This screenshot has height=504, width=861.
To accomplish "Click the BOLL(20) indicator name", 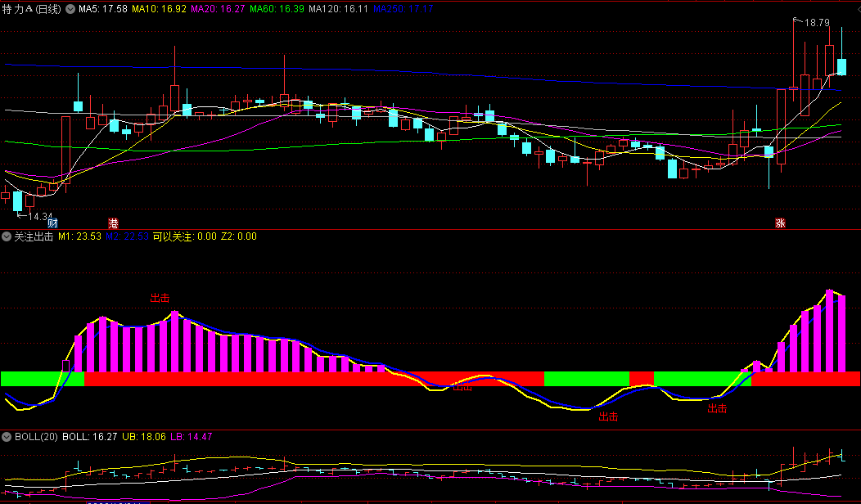I will 36,437.
